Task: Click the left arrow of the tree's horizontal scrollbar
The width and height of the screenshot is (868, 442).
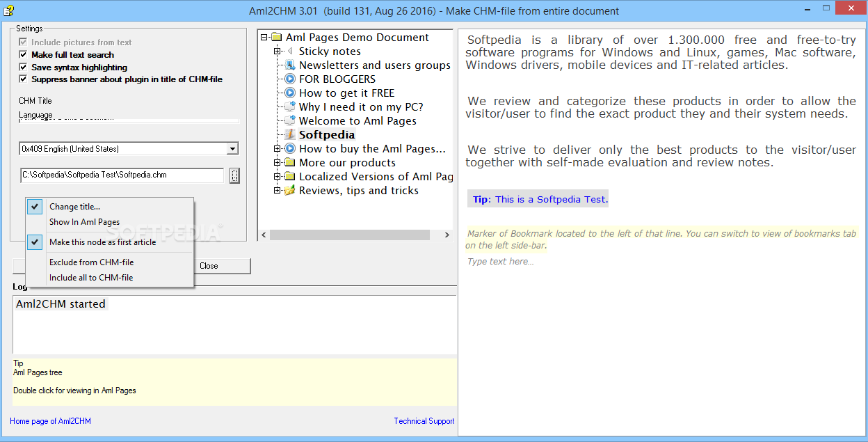Action: pos(264,235)
